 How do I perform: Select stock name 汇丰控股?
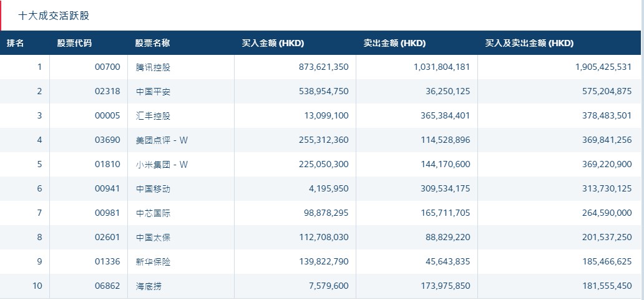[153, 116]
